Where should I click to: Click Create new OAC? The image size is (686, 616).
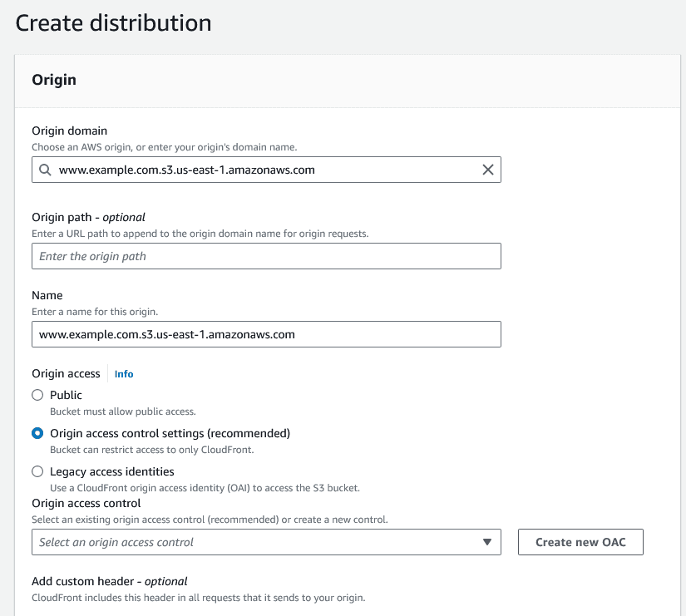(580, 541)
